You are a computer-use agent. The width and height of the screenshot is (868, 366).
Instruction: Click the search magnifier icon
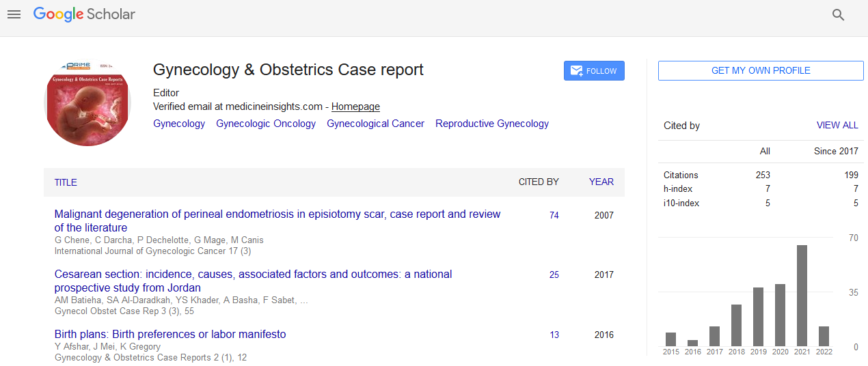coord(838,15)
